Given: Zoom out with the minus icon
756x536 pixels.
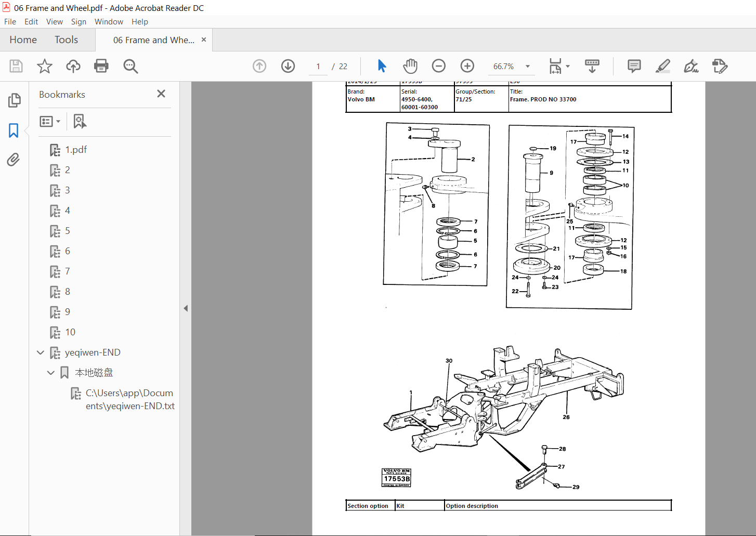Looking at the screenshot, I should (x=439, y=66).
